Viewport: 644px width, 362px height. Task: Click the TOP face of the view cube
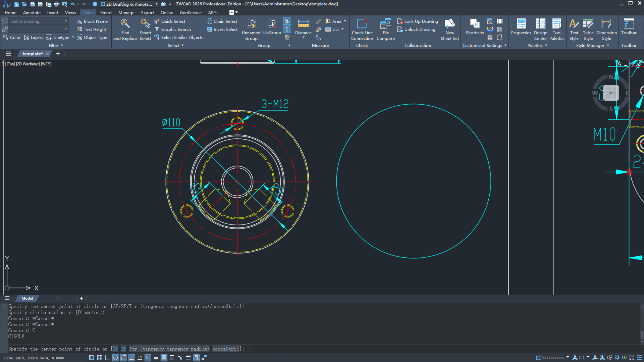tap(611, 93)
